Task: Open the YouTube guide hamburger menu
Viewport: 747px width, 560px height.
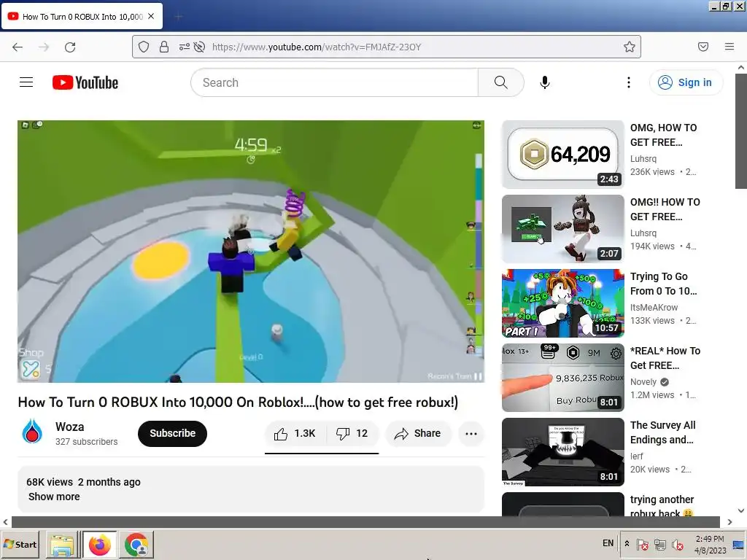Action: 26,82
